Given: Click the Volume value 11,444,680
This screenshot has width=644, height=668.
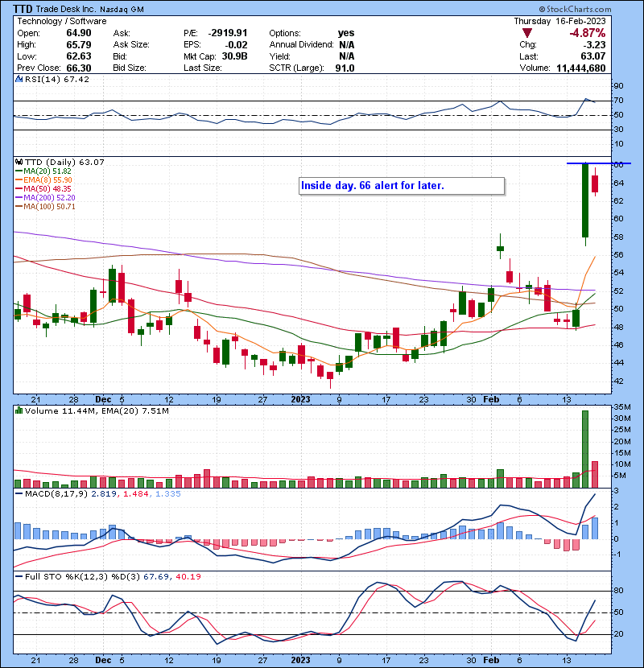Looking at the screenshot, I should pos(581,68).
